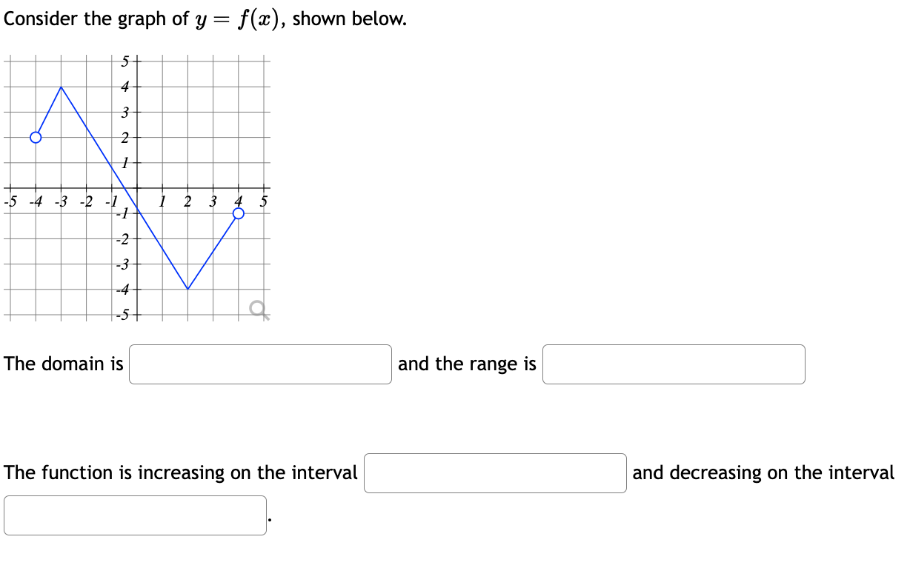Click the phrase 'and the range is'
The height and width of the screenshot is (588, 910).
click(x=467, y=364)
